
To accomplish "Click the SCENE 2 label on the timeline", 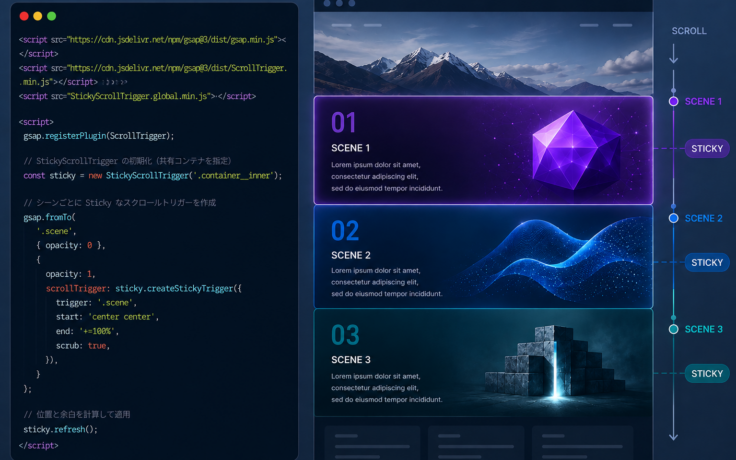I will [x=703, y=218].
